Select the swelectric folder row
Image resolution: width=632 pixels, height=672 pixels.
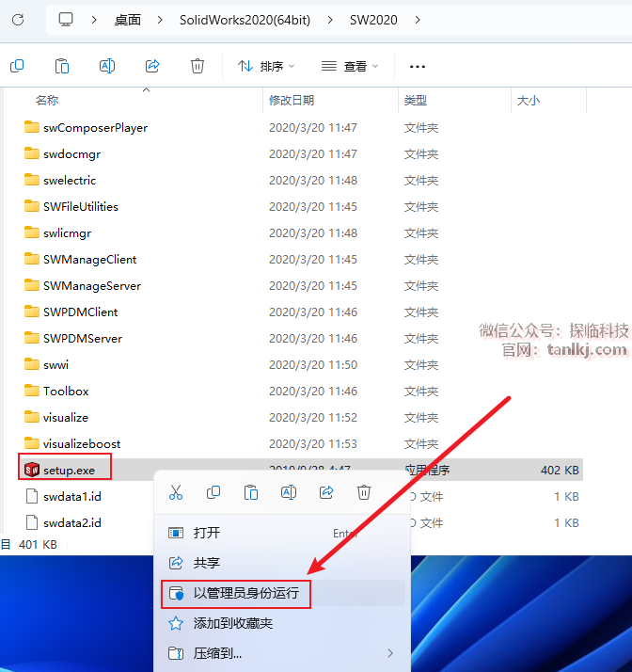coord(303,181)
